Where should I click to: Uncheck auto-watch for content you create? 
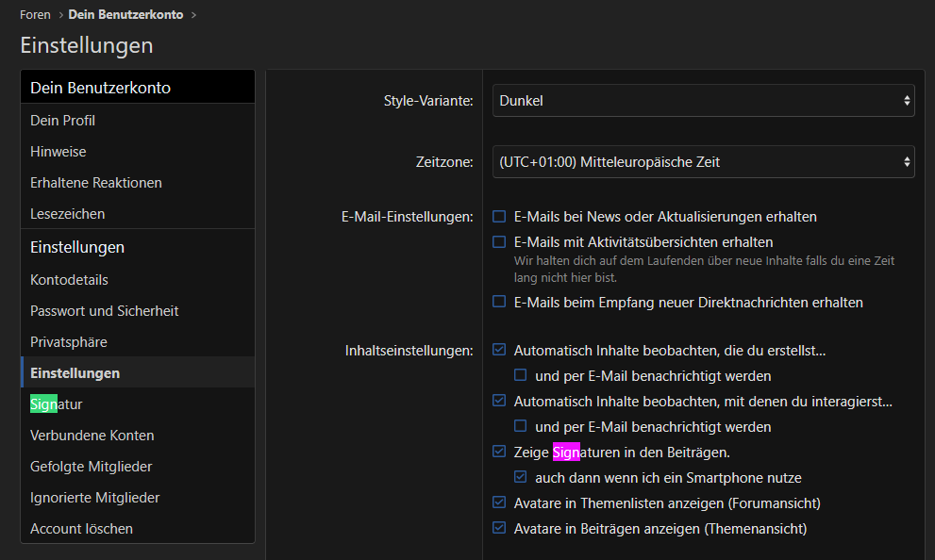(x=500, y=351)
